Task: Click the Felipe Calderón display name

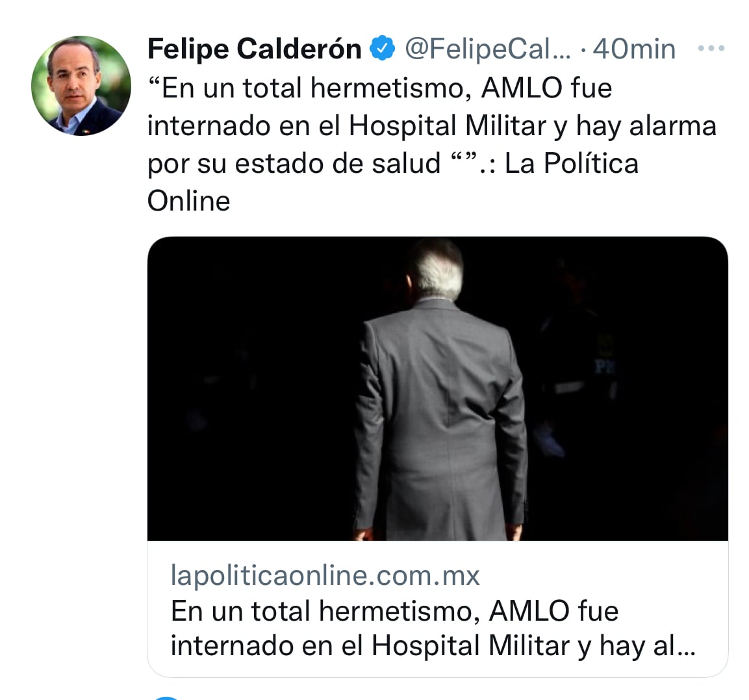Action: 255,49
